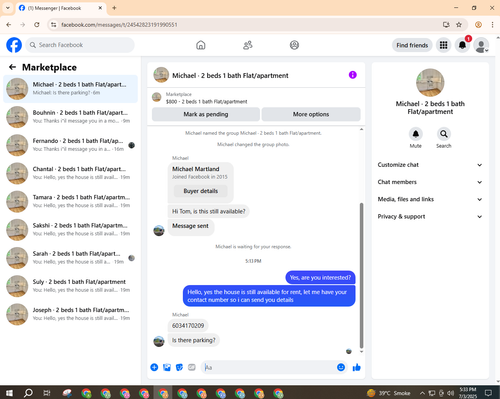Open Fernando conversation

(x=70, y=145)
